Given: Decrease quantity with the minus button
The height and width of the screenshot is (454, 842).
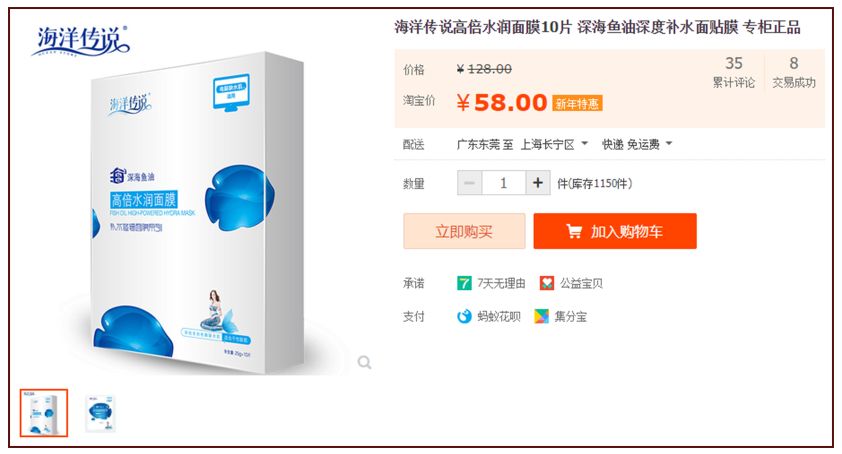Looking at the screenshot, I should (x=469, y=183).
